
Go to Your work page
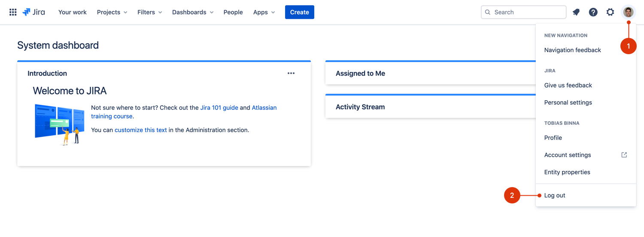pos(72,12)
